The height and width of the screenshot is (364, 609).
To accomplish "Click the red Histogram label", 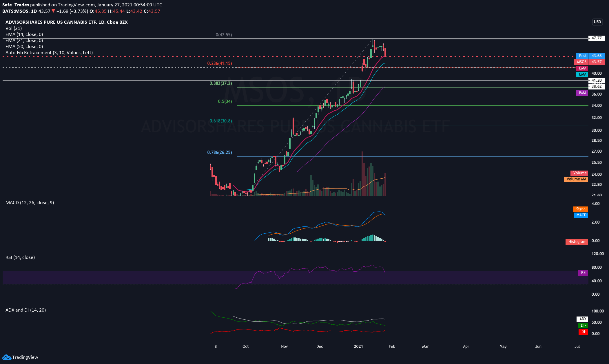I will point(577,242).
